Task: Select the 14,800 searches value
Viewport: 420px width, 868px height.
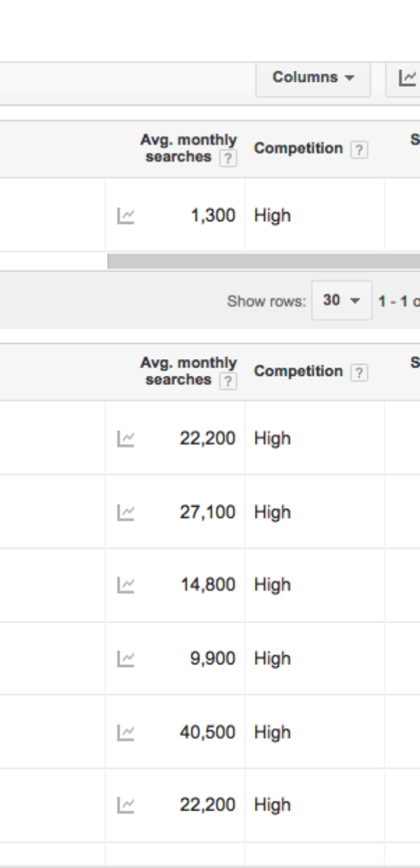Action: point(209,585)
